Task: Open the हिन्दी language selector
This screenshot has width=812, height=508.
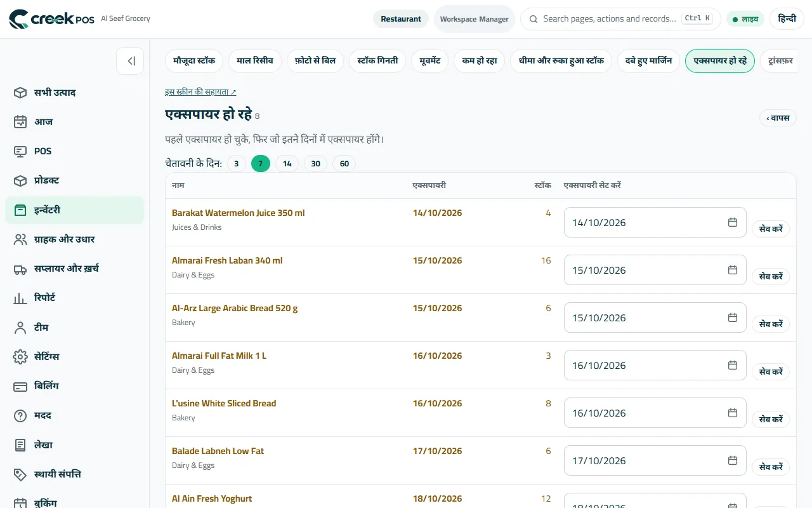Action: [787, 19]
